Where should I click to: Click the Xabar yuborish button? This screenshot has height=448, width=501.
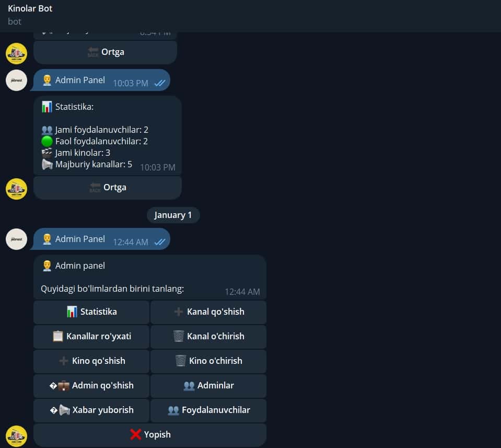click(x=91, y=410)
